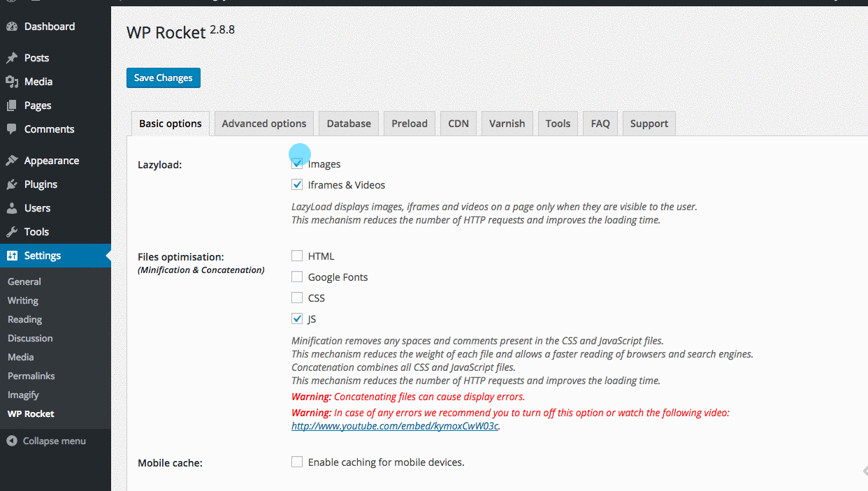The width and height of the screenshot is (868, 491).
Task: Enable caching for mobile devices checkbox
Action: pos(297,462)
